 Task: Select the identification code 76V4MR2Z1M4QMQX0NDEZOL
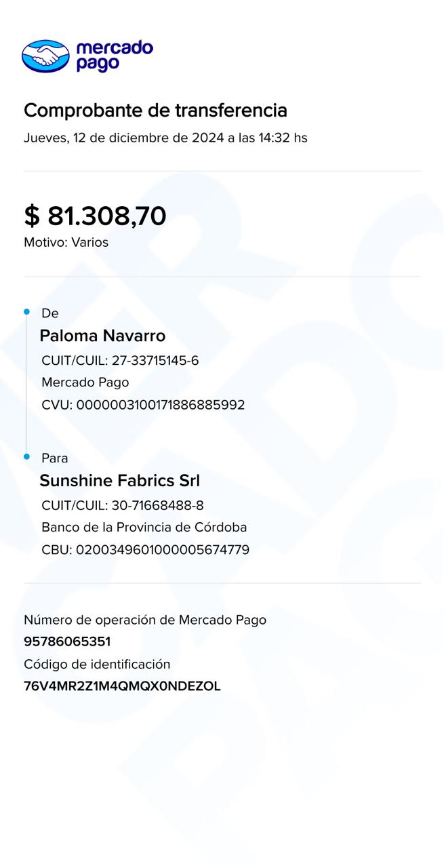[122, 686]
